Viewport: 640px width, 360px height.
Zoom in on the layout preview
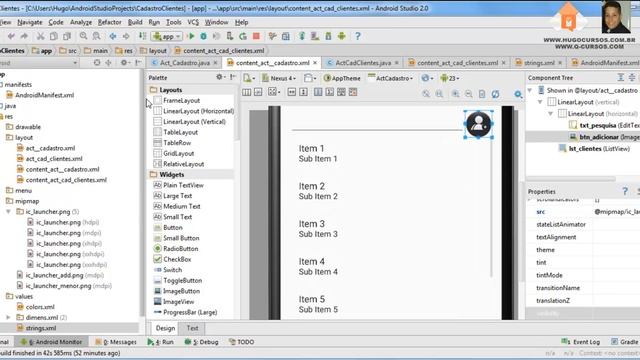pos(456,94)
